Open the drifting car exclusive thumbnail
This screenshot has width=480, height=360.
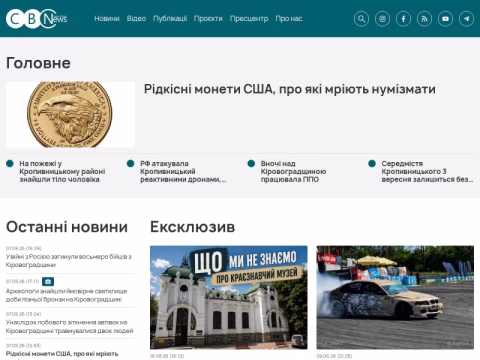tap(395, 297)
